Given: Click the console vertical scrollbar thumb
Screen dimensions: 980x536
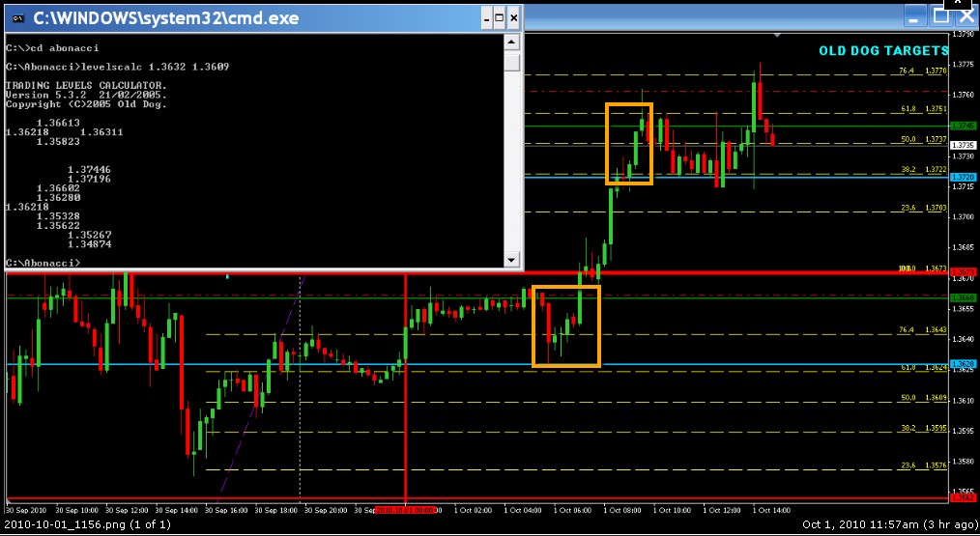Looking at the screenshot, I should tap(512, 62).
